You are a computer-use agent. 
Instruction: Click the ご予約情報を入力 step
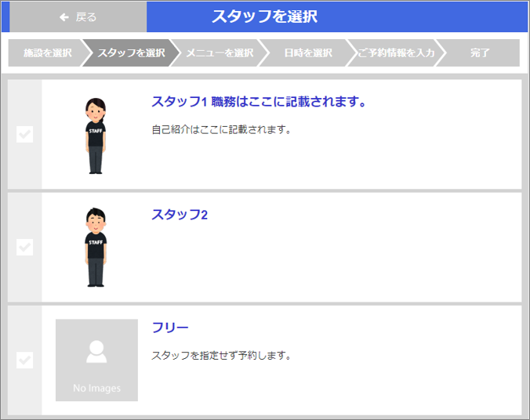click(396, 53)
